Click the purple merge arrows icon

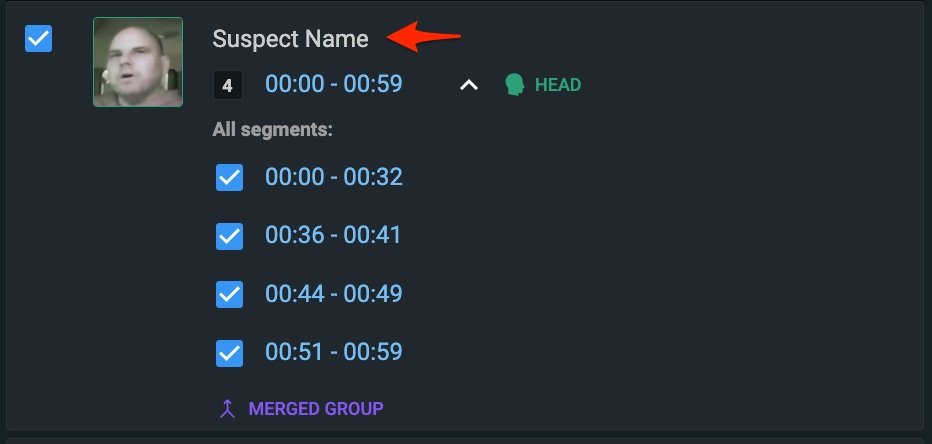point(227,409)
